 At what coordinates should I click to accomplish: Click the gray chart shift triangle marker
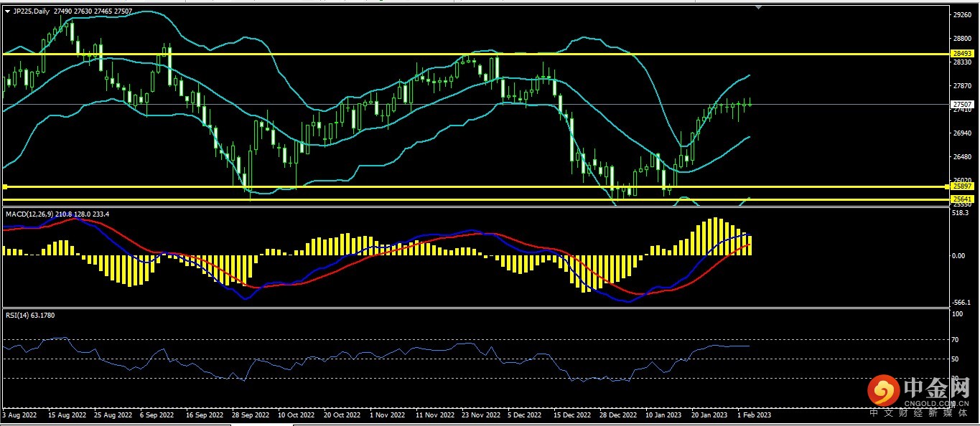click(x=759, y=8)
